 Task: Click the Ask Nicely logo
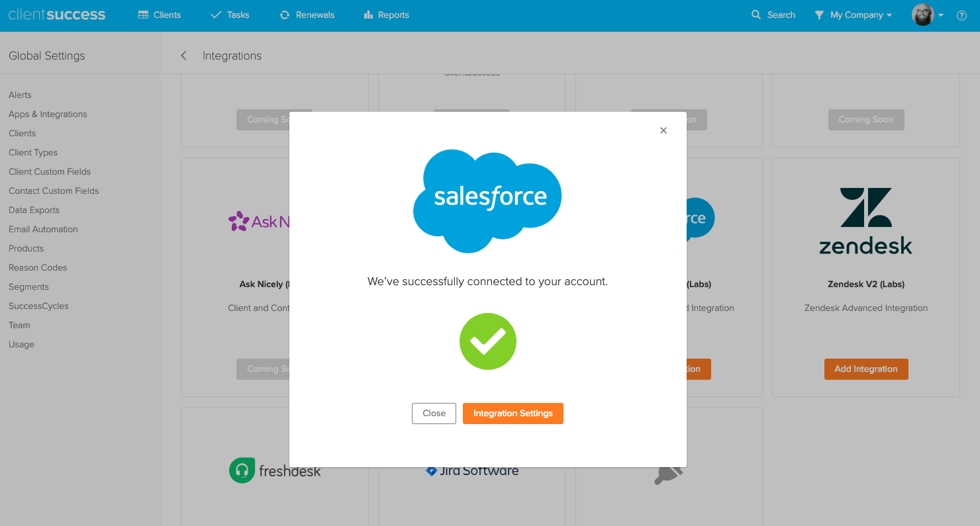[x=259, y=221]
